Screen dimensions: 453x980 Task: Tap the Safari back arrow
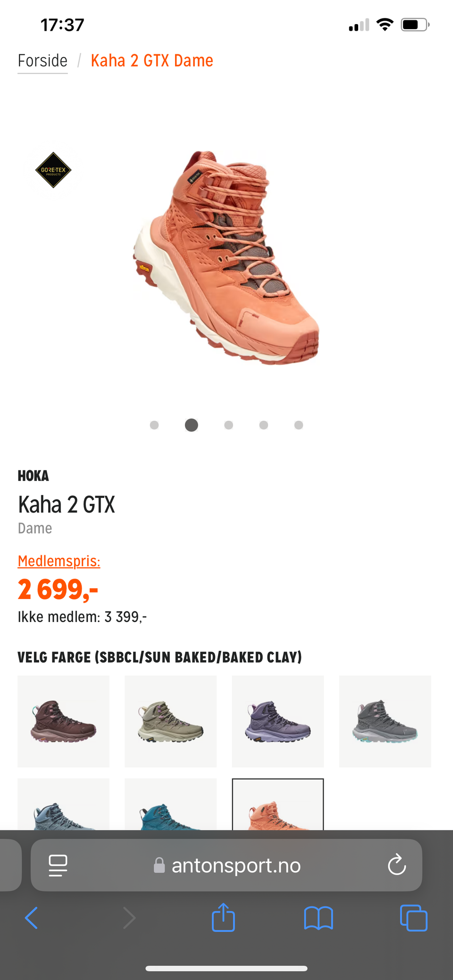(x=31, y=918)
